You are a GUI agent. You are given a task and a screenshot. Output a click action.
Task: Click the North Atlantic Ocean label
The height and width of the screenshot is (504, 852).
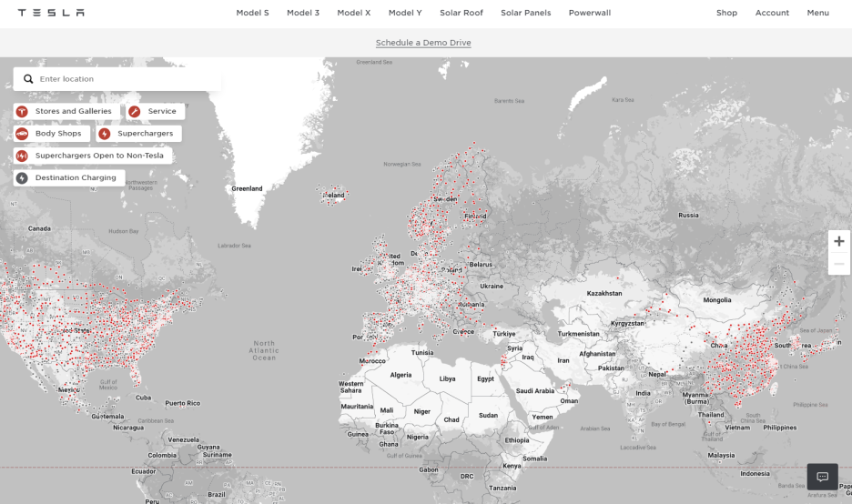[264, 350]
